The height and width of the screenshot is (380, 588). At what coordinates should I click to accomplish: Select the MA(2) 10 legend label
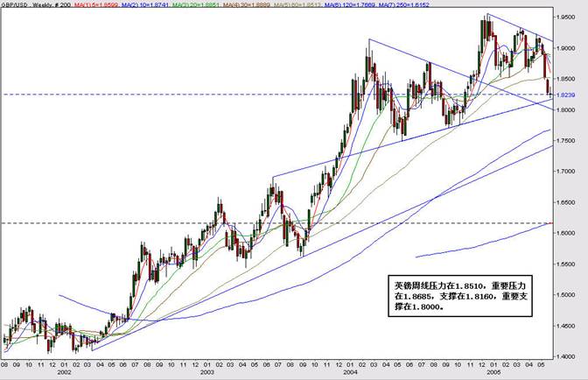click(x=144, y=5)
